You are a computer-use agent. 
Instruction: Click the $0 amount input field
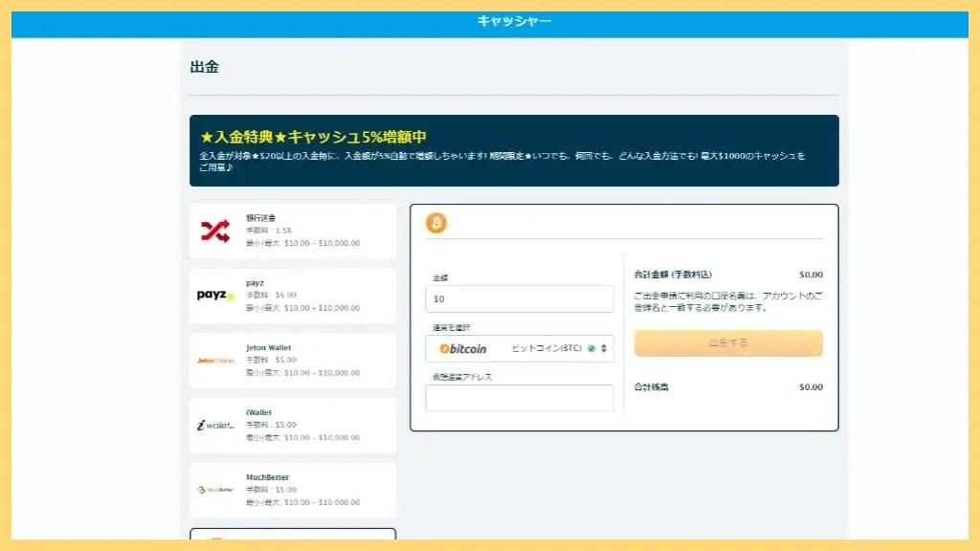pos(520,298)
